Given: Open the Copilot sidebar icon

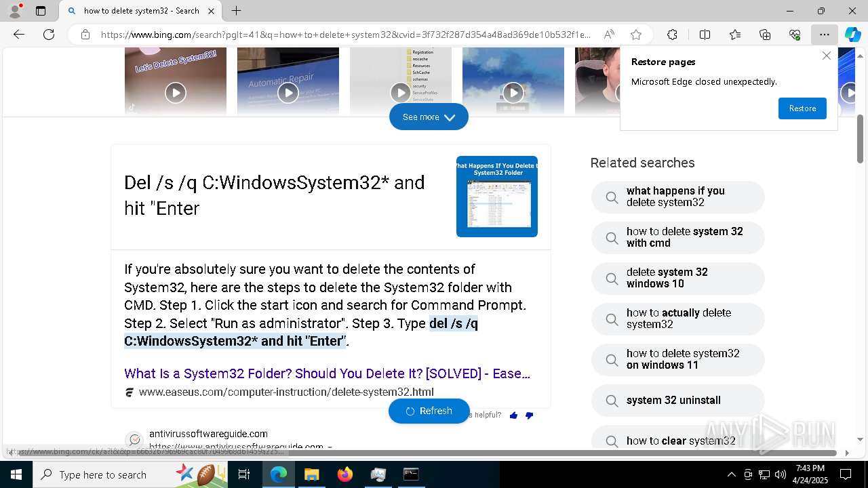Looking at the screenshot, I should [852, 35].
